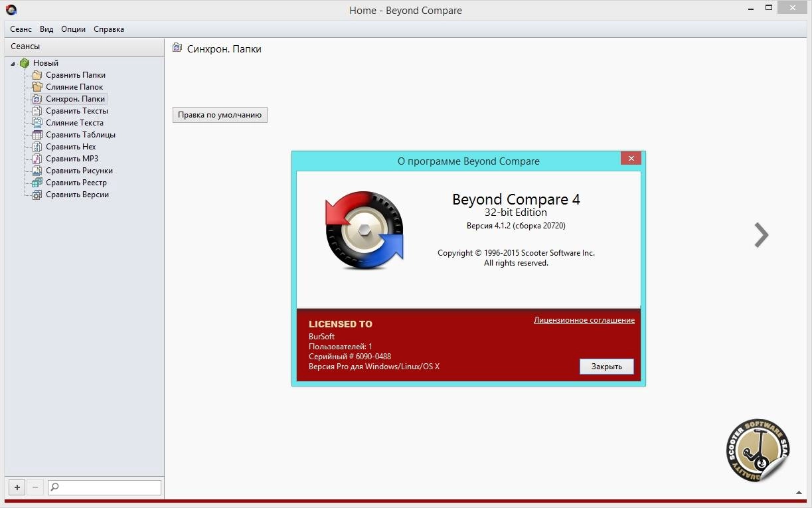Image resolution: width=812 pixels, height=508 pixels.
Task: Maximize the Beyond Compare window
Action: click(x=768, y=8)
